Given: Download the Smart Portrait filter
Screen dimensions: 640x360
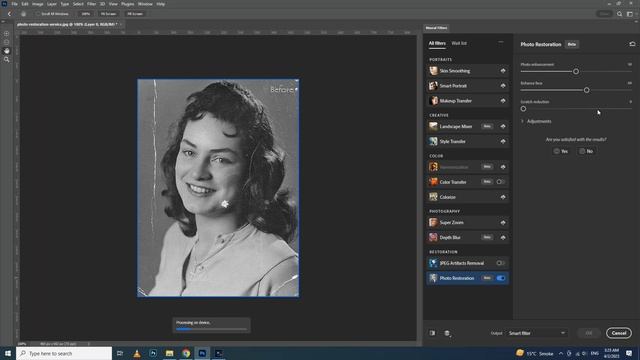Looking at the screenshot, I should click(503, 86).
